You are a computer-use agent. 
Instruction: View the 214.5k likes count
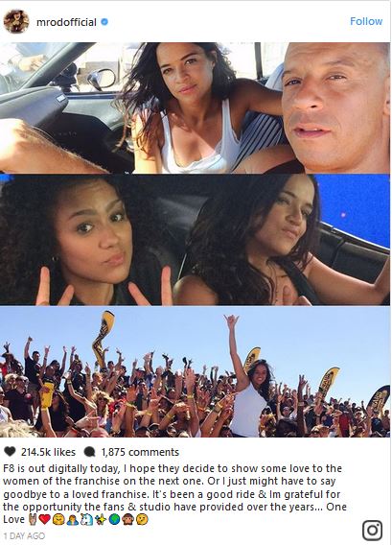coord(48,452)
